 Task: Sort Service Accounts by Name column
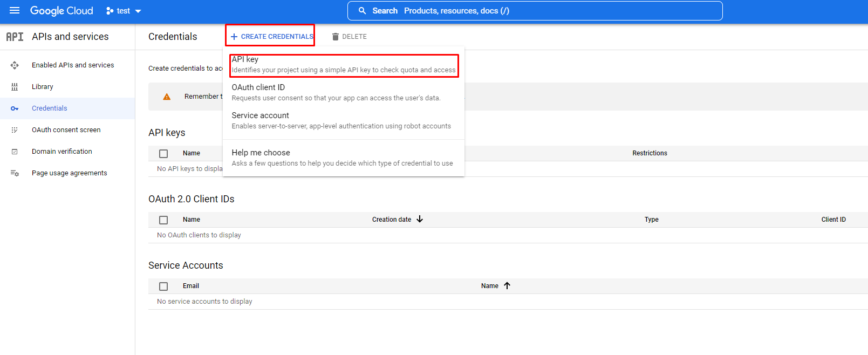pos(490,286)
